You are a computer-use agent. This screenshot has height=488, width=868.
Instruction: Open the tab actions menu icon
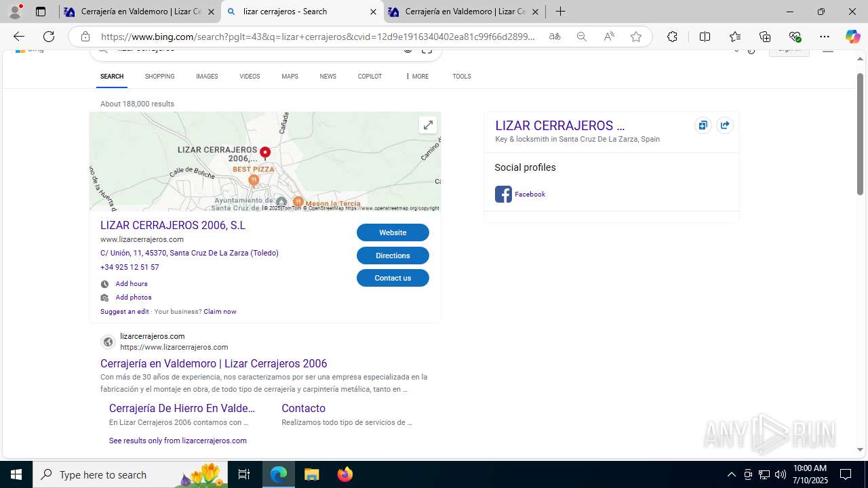(41, 12)
